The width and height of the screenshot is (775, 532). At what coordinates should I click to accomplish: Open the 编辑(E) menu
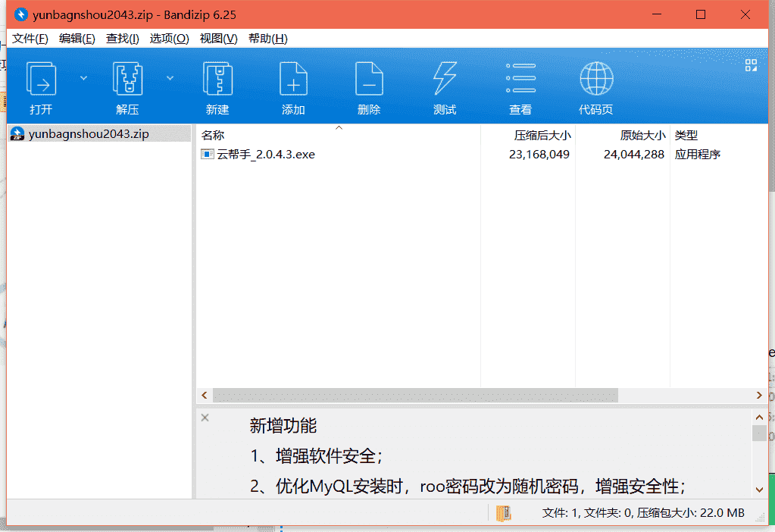(x=77, y=39)
